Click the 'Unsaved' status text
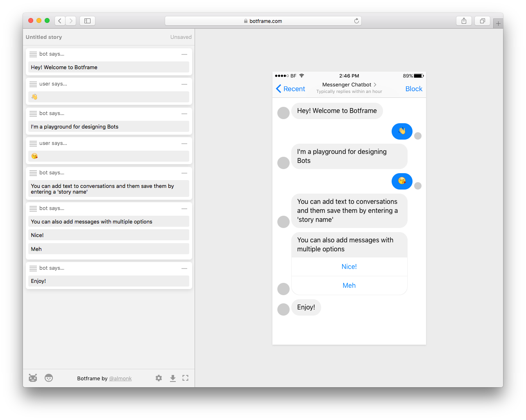 pyautogui.click(x=181, y=37)
